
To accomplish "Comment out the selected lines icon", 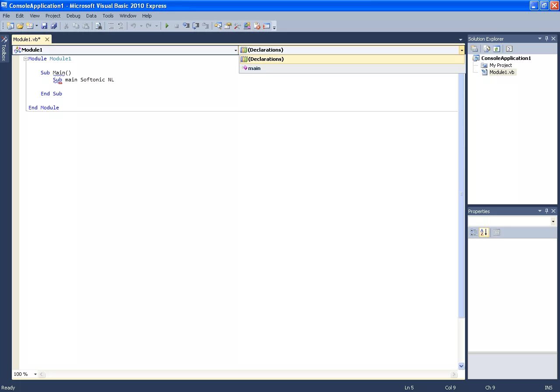I will coord(111,26).
